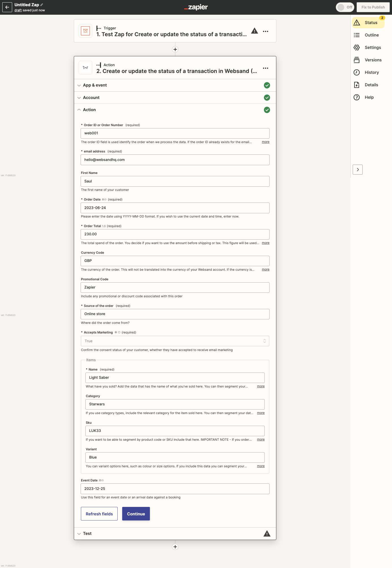Add a step after the action
The width and height of the screenshot is (392, 568).
(x=175, y=547)
